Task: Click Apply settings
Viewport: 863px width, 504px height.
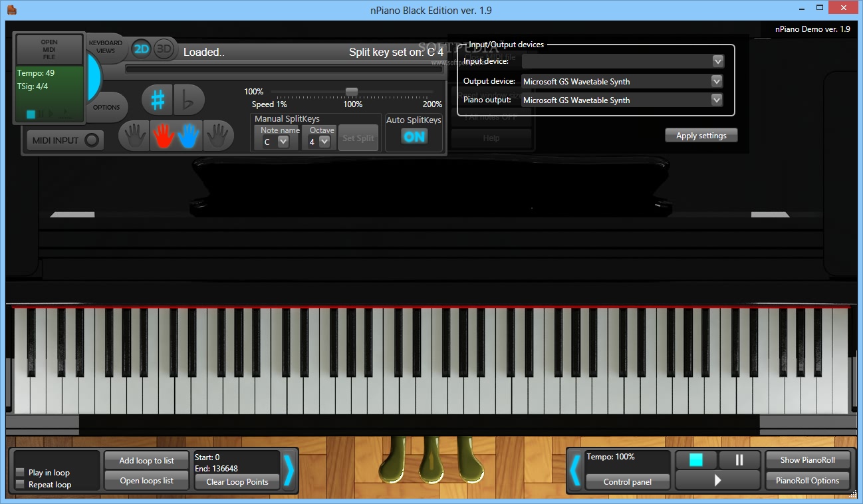Action: coord(701,135)
